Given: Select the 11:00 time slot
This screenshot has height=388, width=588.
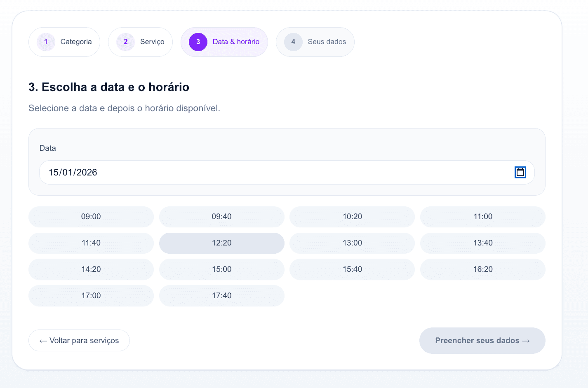Looking at the screenshot, I should [x=482, y=217].
